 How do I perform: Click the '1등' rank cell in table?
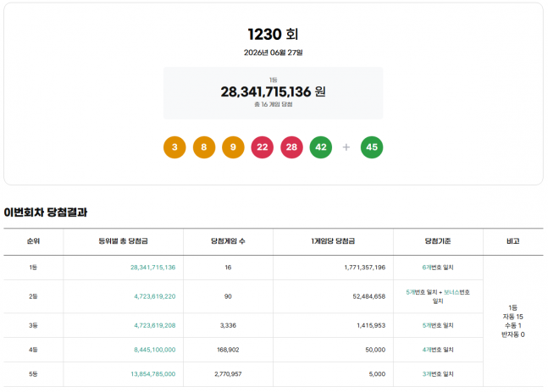pos(33,268)
